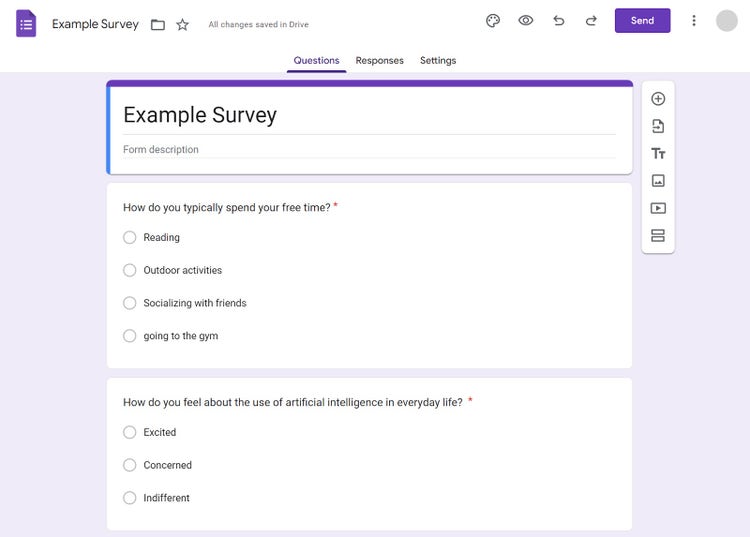Click the move to folder icon
The image size is (750, 537).
click(158, 24)
